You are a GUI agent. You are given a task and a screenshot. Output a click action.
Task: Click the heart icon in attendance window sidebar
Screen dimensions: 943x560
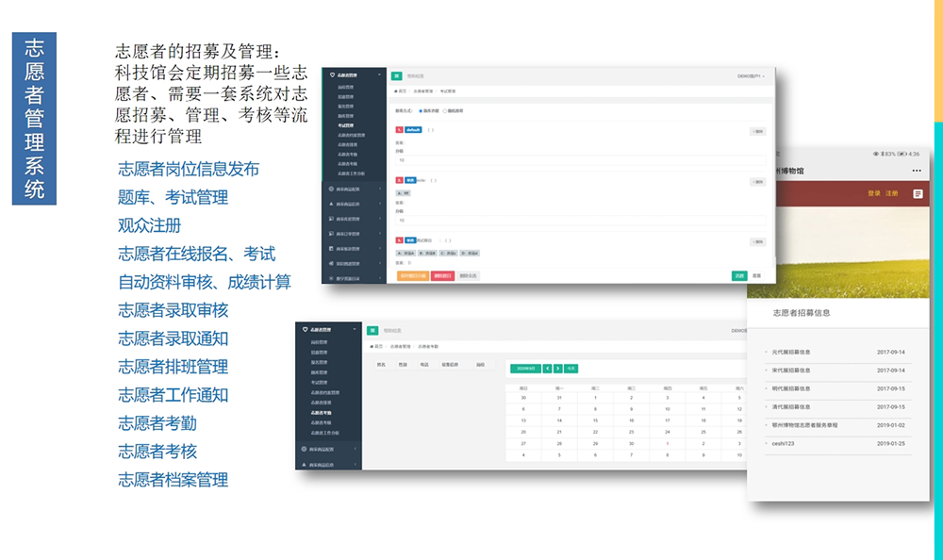[x=305, y=330]
